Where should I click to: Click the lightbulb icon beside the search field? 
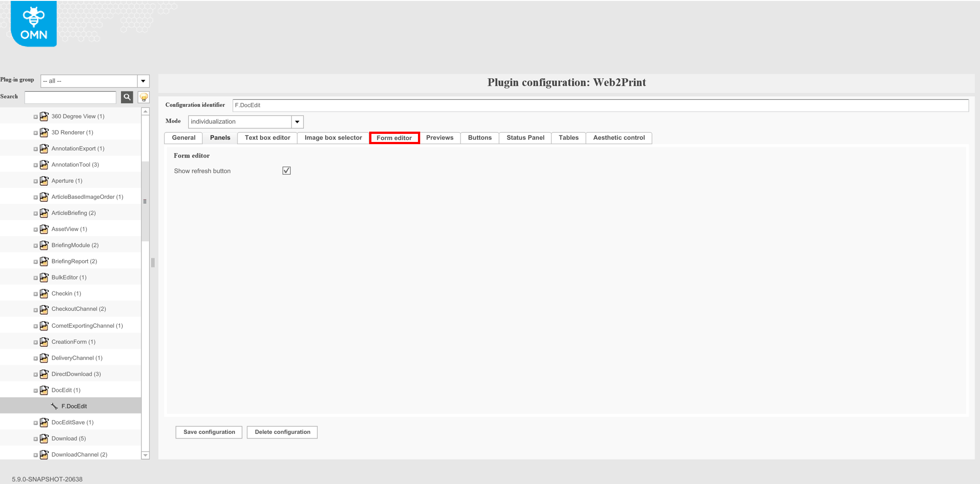(143, 97)
